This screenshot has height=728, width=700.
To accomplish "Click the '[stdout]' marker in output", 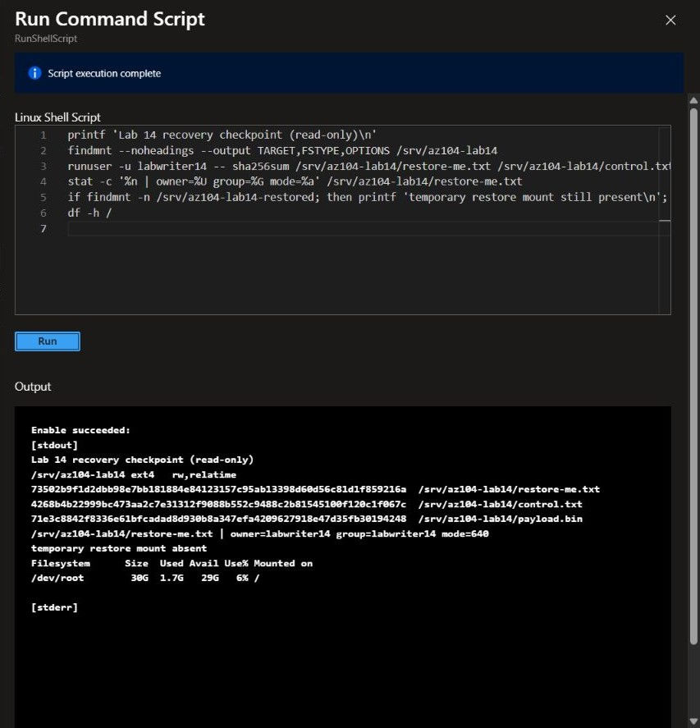I will tap(54, 445).
